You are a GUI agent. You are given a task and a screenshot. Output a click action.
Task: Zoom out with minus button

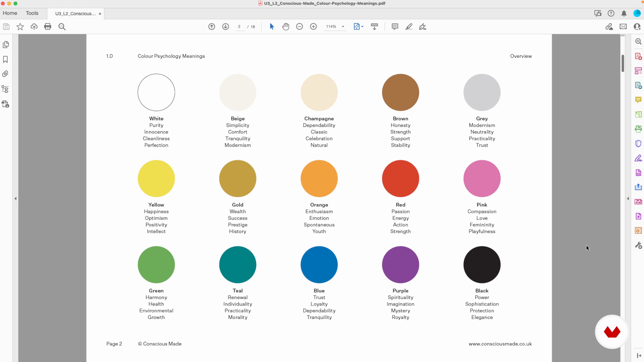[x=300, y=26]
